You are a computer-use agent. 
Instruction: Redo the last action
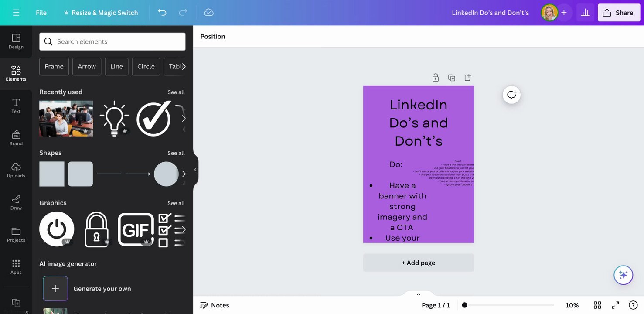tap(183, 13)
